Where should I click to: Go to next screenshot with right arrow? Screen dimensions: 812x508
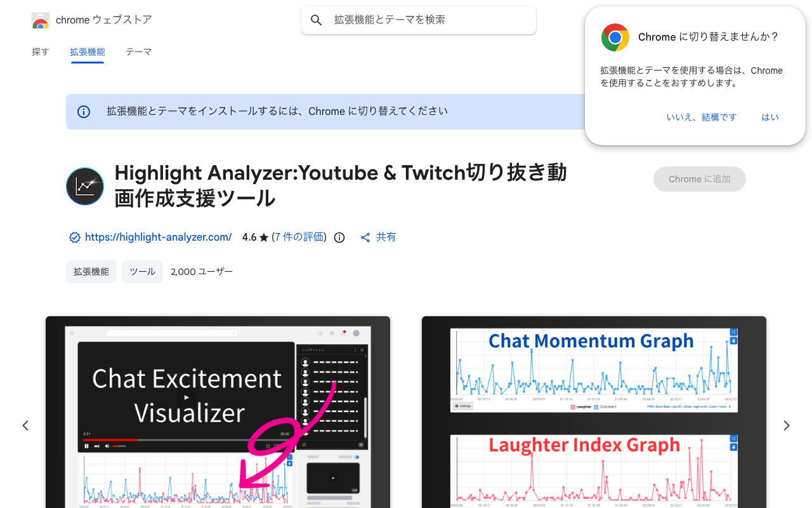pyautogui.click(x=787, y=425)
